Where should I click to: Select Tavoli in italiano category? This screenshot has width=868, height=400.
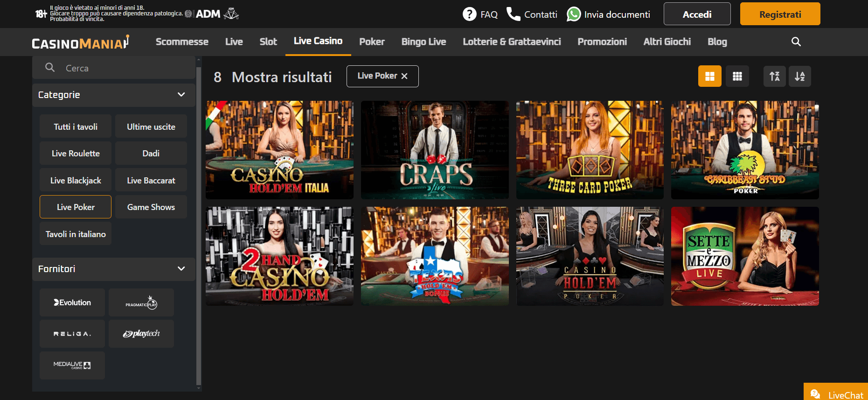pyautogui.click(x=76, y=234)
